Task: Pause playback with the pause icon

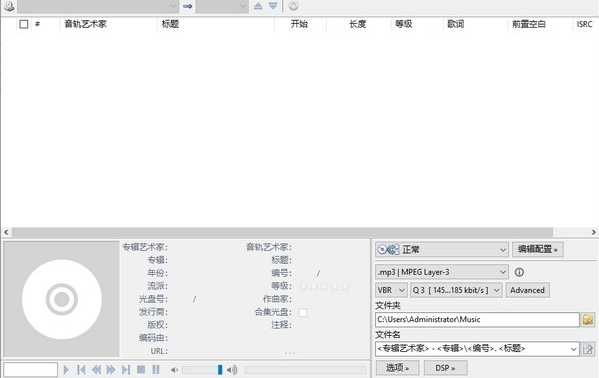Action: 155,370
